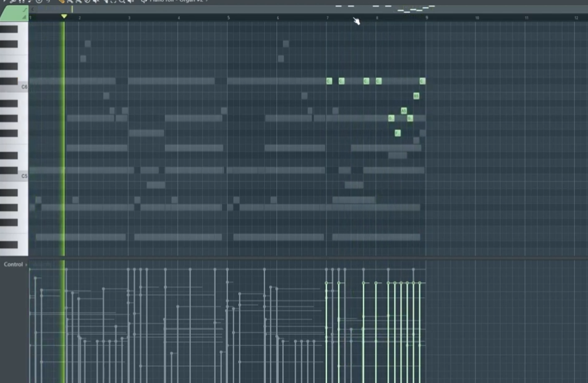Select the Zoom magnifier tool
The height and width of the screenshot is (383, 588).
[122, 1]
